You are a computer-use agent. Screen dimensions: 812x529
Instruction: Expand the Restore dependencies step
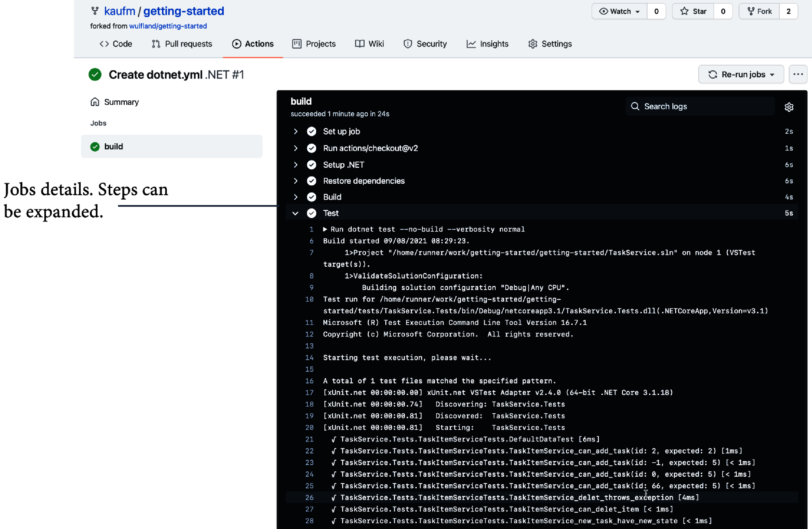(295, 181)
